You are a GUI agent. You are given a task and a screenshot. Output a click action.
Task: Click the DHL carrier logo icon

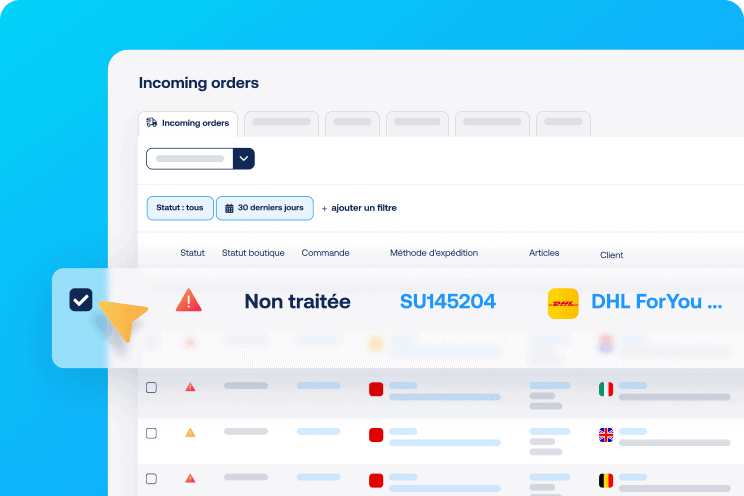(x=563, y=303)
